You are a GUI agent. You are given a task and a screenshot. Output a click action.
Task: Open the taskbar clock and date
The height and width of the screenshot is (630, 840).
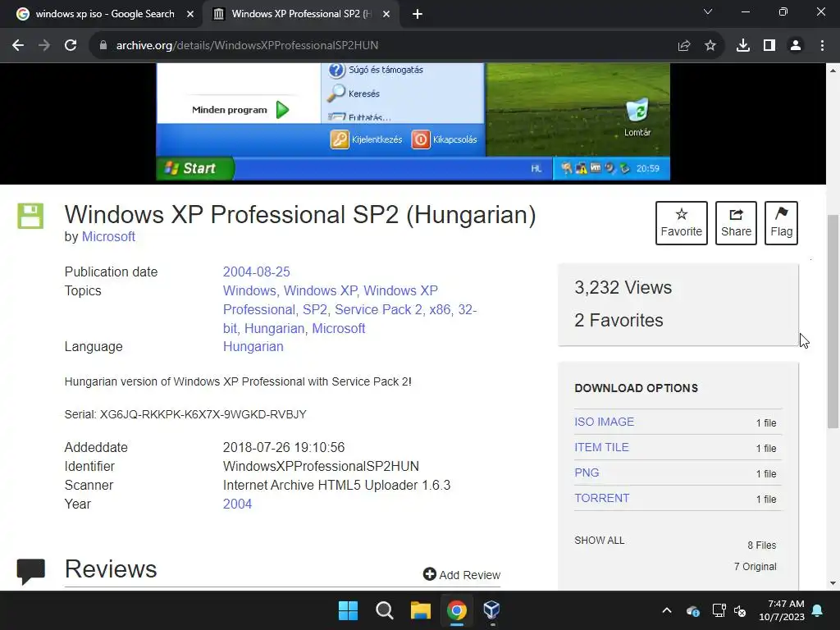(782, 610)
